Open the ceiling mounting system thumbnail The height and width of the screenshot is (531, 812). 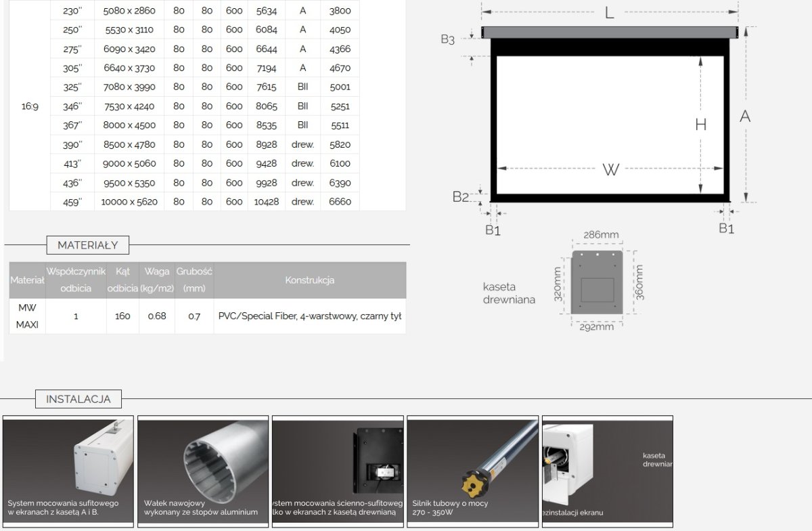pyautogui.click(x=68, y=471)
